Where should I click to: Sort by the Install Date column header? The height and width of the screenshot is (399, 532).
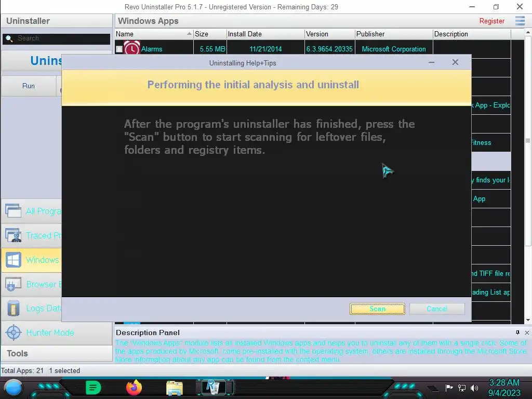pos(265,34)
